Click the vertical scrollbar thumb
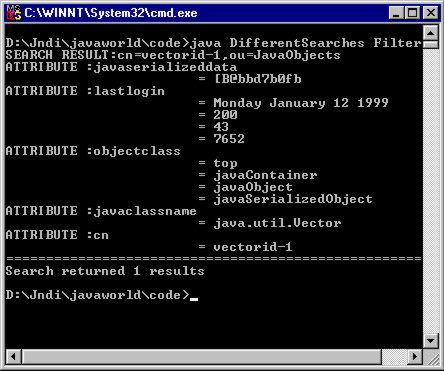This screenshot has height=371, width=444. (x=431, y=45)
